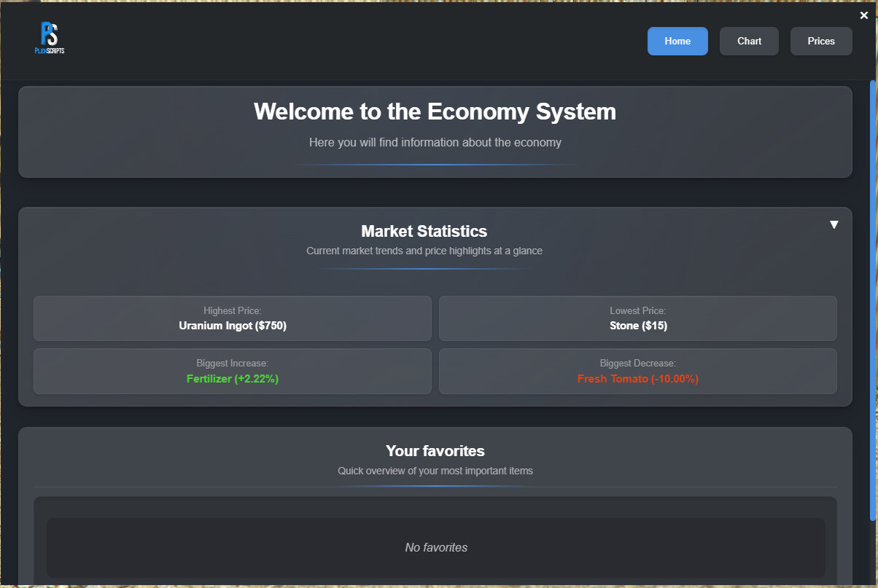Click the Highest Price label
This screenshot has height=588, width=878.
(x=232, y=310)
